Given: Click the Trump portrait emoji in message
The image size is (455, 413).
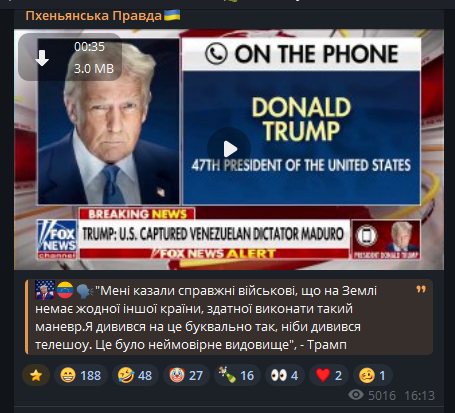Looking at the screenshot, I should point(45,290).
